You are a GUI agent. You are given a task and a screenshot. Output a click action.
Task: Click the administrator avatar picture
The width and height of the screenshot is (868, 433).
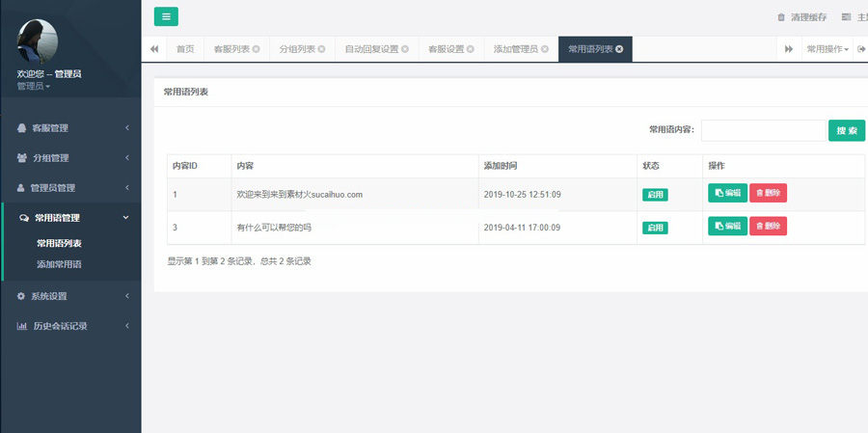coord(38,41)
